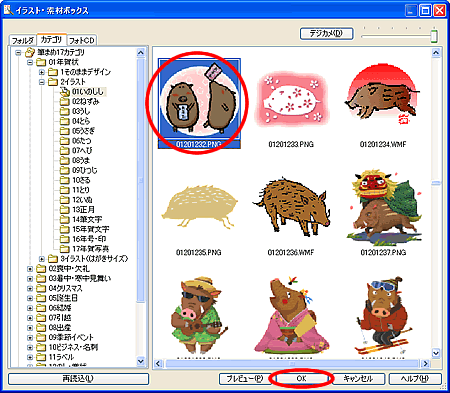Click the 筆まめ17カテゴリ root folder icon

click(x=30, y=52)
